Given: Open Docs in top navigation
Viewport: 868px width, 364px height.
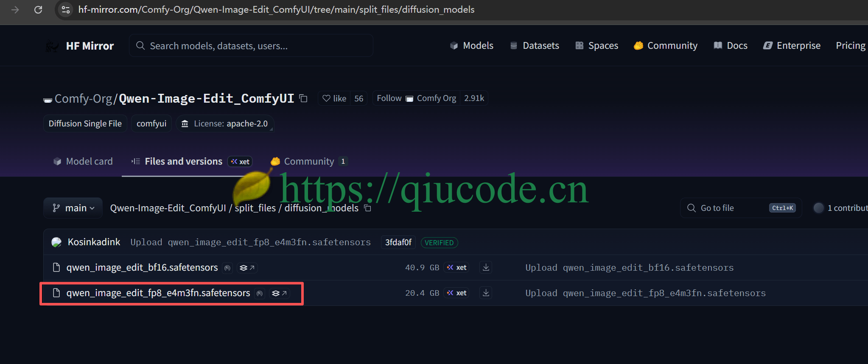Looking at the screenshot, I should coord(731,45).
